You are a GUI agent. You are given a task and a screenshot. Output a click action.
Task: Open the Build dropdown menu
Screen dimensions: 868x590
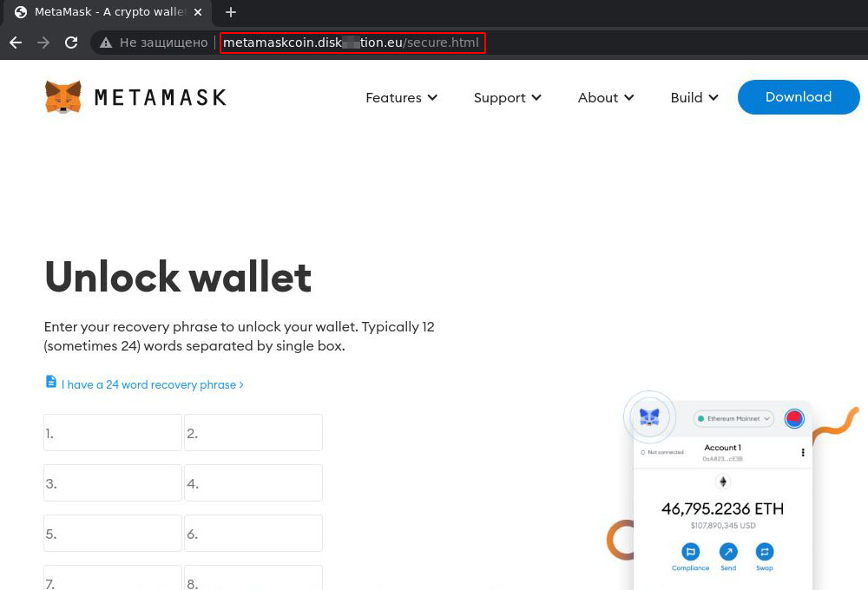click(x=694, y=98)
